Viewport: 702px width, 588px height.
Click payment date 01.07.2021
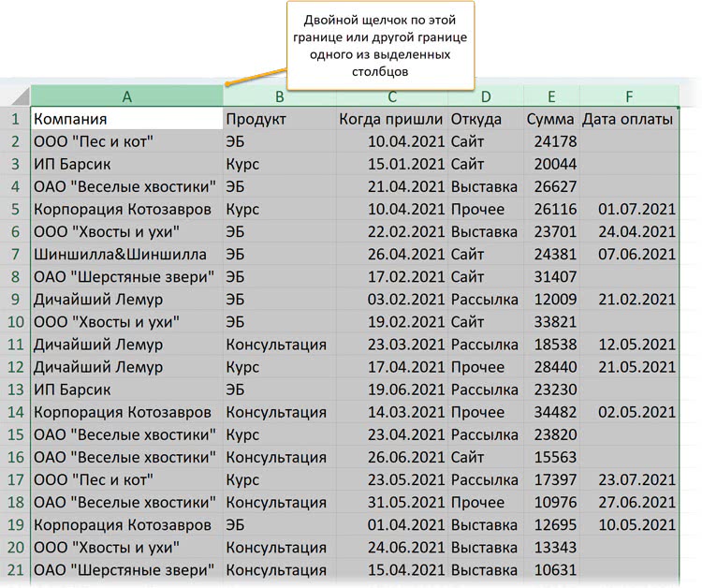click(629, 209)
